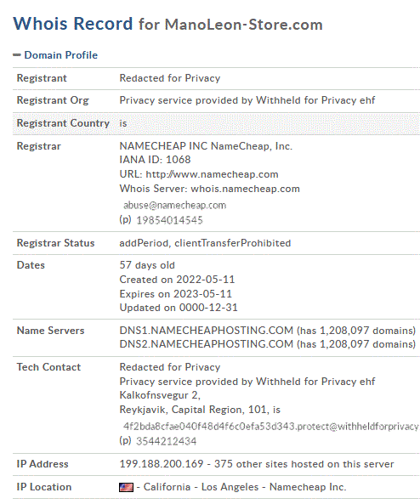Viewport: 420px width, 504px height.
Task: Click addPeriod, clientTransferProhibited status text
Action: (x=205, y=243)
